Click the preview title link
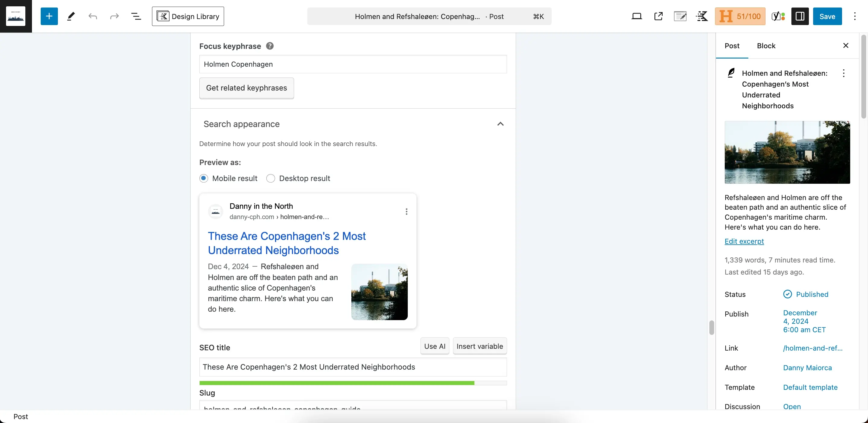The image size is (868, 423). [287, 243]
